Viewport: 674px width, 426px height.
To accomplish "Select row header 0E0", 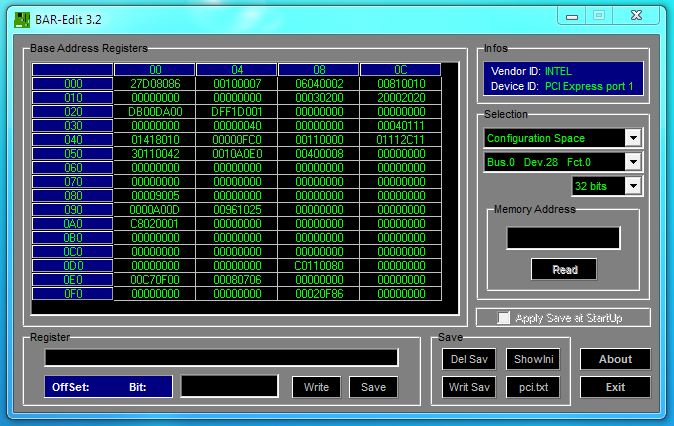I will click(73, 280).
